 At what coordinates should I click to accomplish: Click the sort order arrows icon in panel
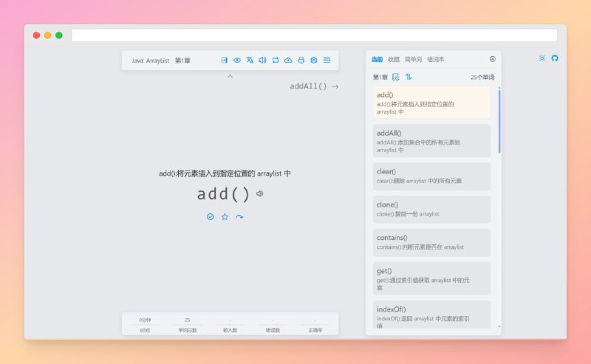point(409,77)
